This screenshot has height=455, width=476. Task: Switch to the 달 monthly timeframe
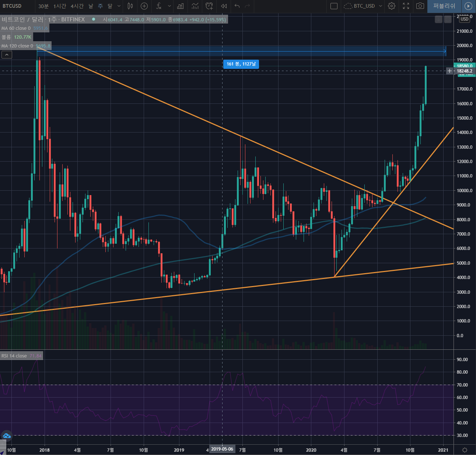pyautogui.click(x=110, y=6)
